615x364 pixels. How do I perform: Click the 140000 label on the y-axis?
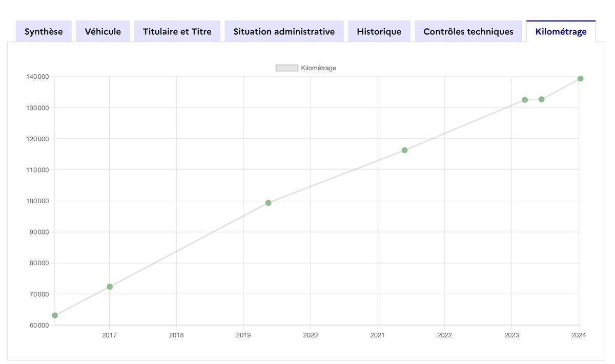point(37,77)
